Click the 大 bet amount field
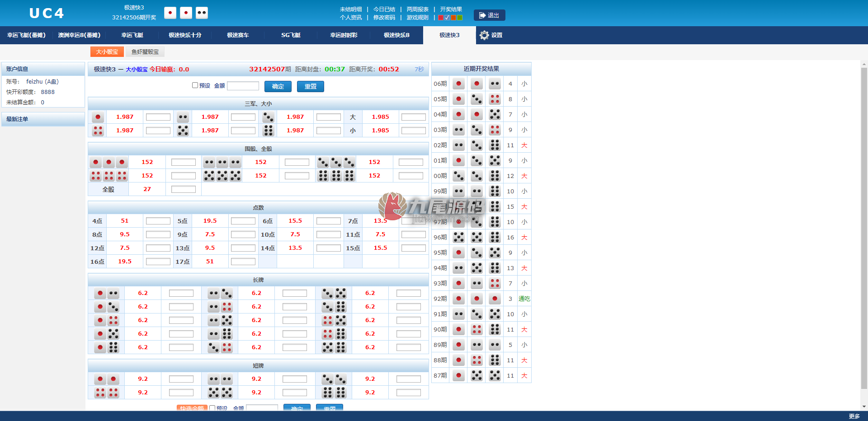Image resolution: width=868 pixels, height=421 pixels. click(414, 117)
